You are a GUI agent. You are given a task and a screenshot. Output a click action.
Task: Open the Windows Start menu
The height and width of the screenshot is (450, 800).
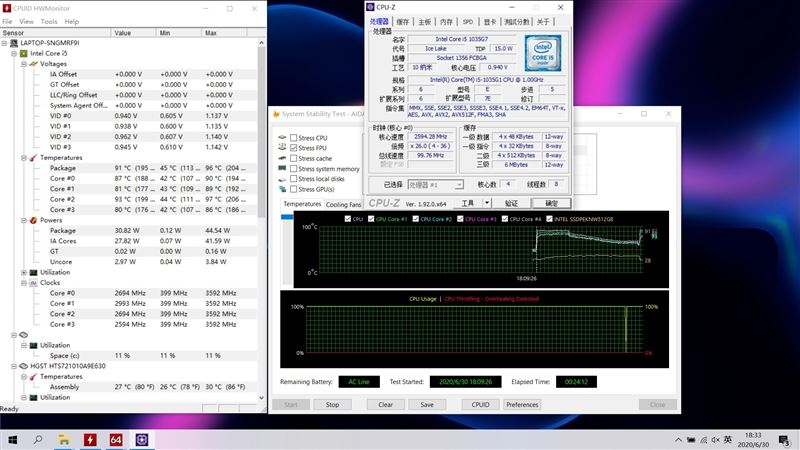tap(12, 439)
